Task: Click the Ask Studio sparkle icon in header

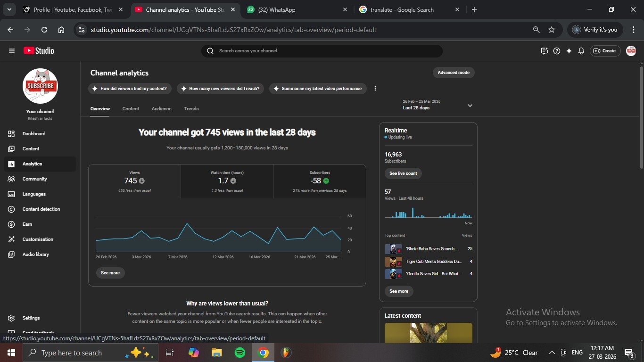Action: click(x=569, y=51)
